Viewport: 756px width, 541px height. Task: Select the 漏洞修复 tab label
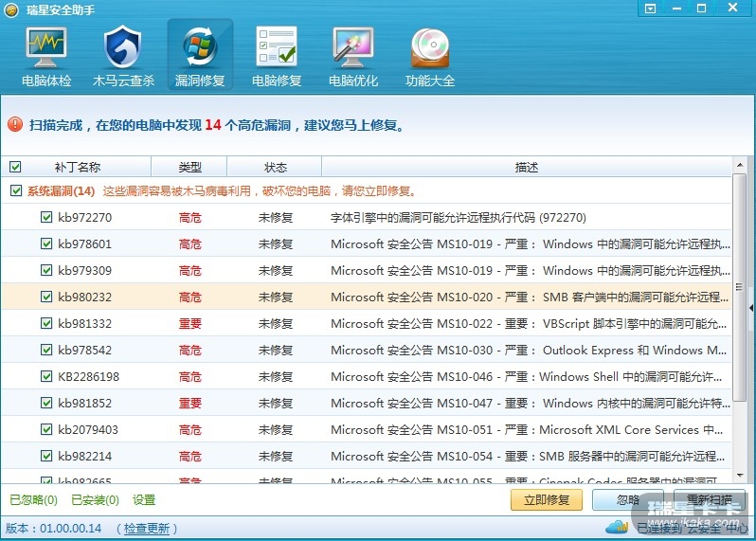coord(200,81)
